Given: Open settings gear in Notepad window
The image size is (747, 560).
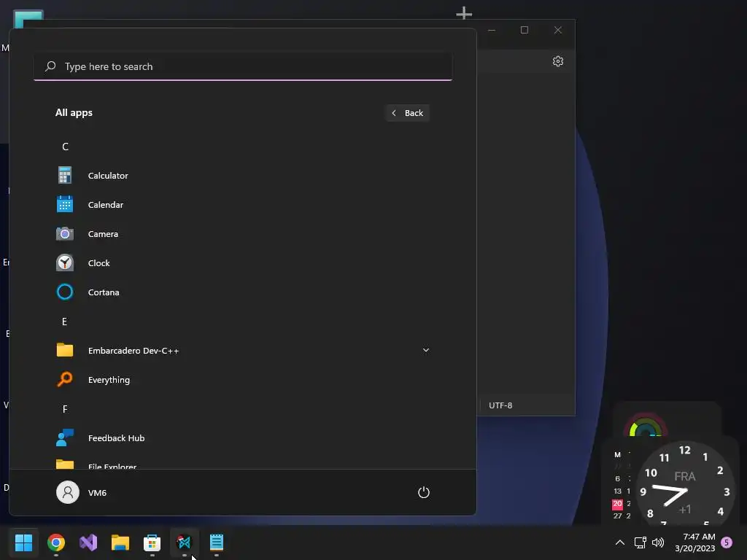Looking at the screenshot, I should tap(558, 61).
